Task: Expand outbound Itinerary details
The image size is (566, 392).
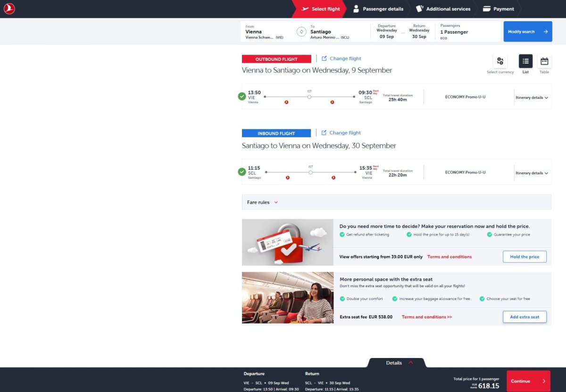Action: click(x=532, y=98)
